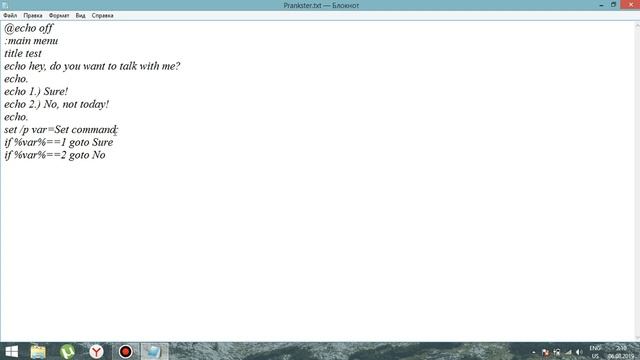
Task: Click the red screen recorder taskbar icon
Action: click(x=125, y=351)
